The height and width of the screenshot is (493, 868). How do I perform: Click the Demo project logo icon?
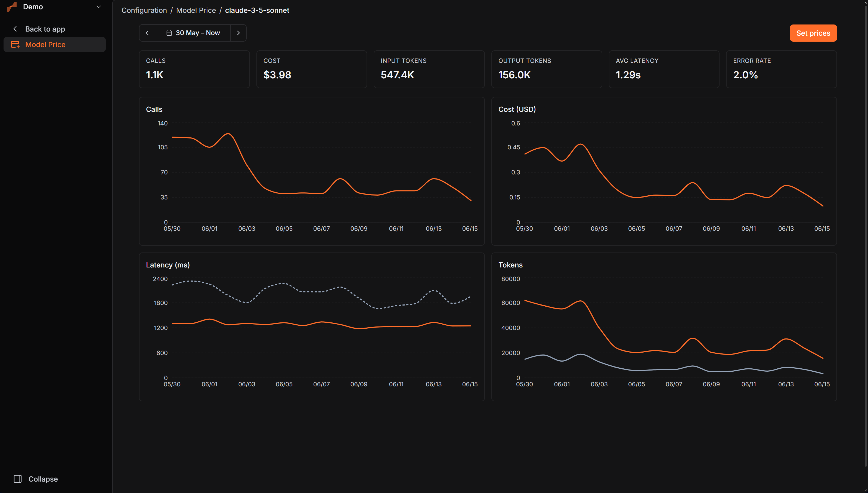click(11, 7)
